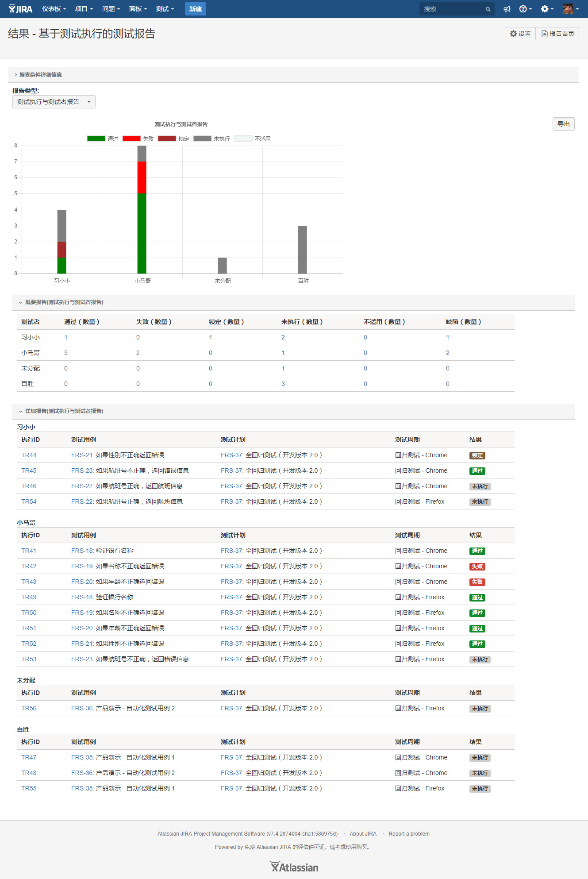The image size is (588, 879).
Task: Click the gray bar for 百胜
Action: tap(302, 250)
